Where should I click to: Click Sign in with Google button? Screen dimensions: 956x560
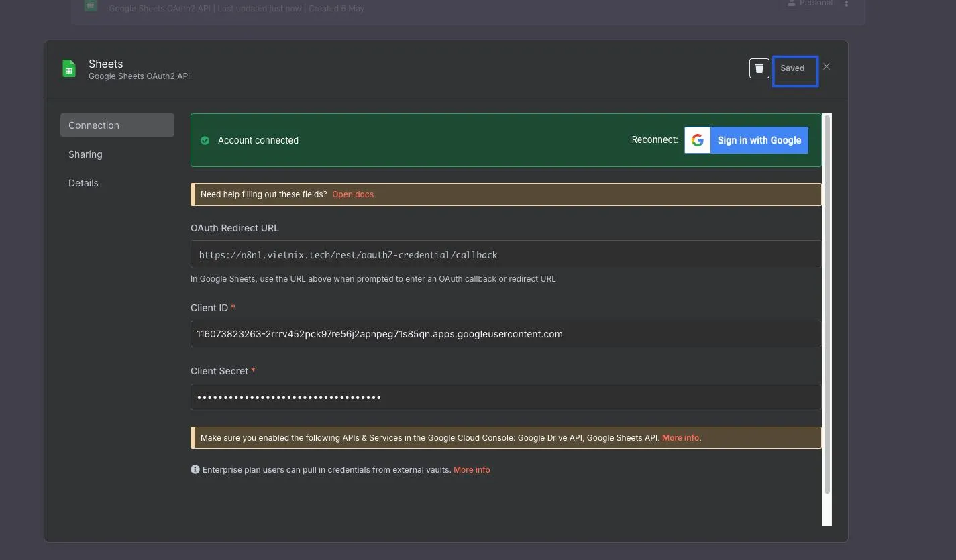pos(746,140)
